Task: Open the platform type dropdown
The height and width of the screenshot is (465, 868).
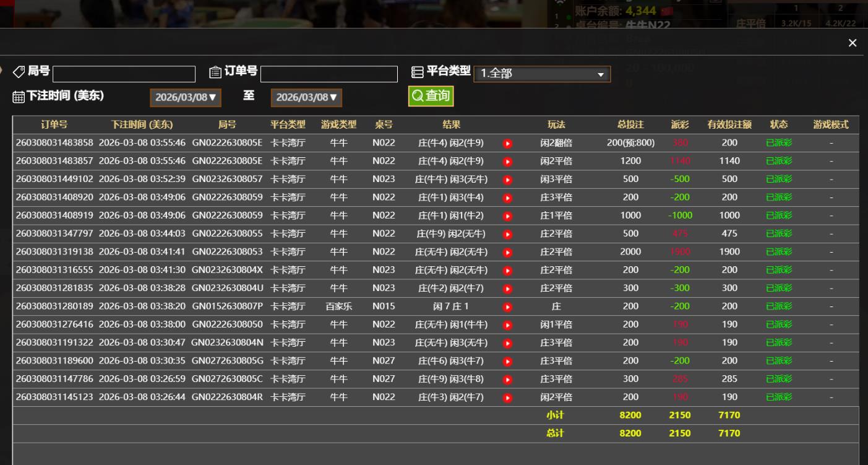Action: pos(541,74)
